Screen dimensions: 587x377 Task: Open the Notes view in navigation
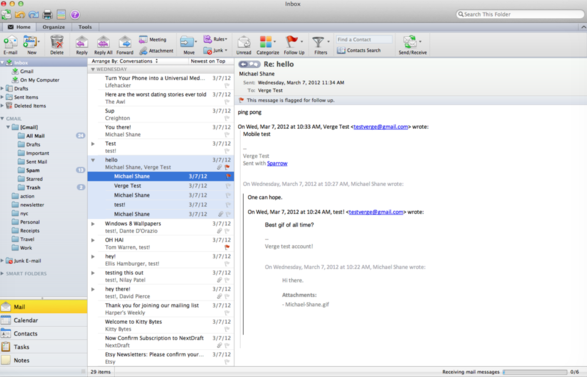pos(43,360)
